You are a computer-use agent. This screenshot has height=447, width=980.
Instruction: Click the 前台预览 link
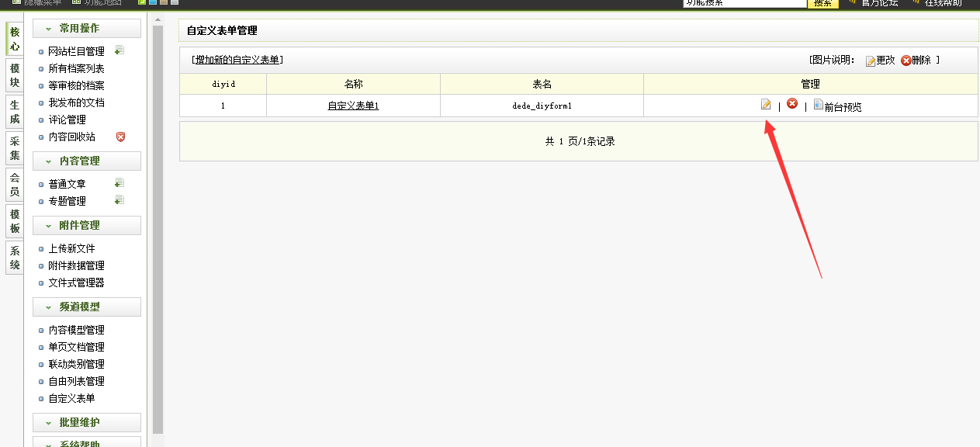(843, 107)
